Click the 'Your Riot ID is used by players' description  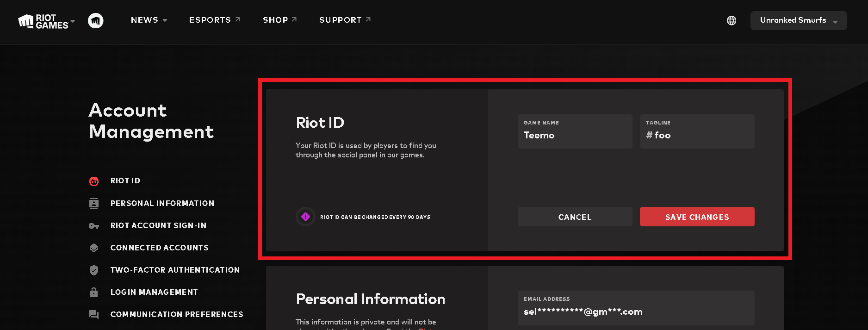point(366,150)
